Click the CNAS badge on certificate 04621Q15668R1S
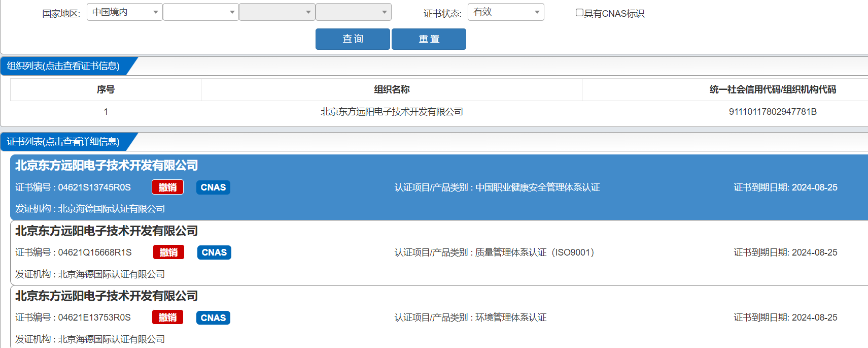868x348 pixels. pyautogui.click(x=214, y=252)
